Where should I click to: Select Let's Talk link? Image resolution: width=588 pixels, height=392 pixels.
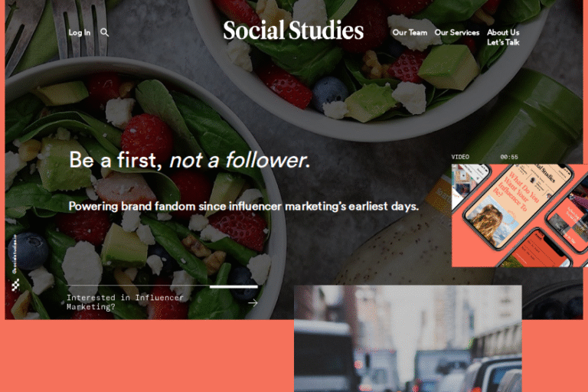click(503, 43)
